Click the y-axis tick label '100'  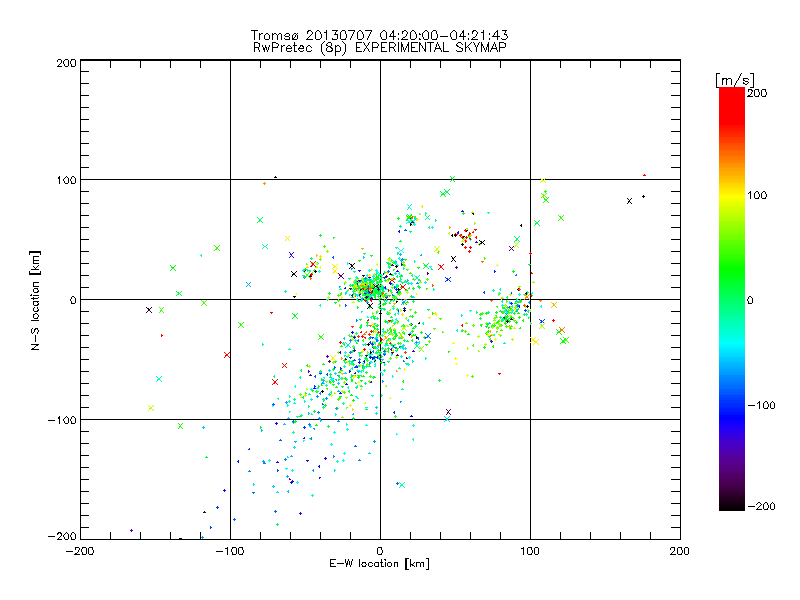[x=67, y=180]
